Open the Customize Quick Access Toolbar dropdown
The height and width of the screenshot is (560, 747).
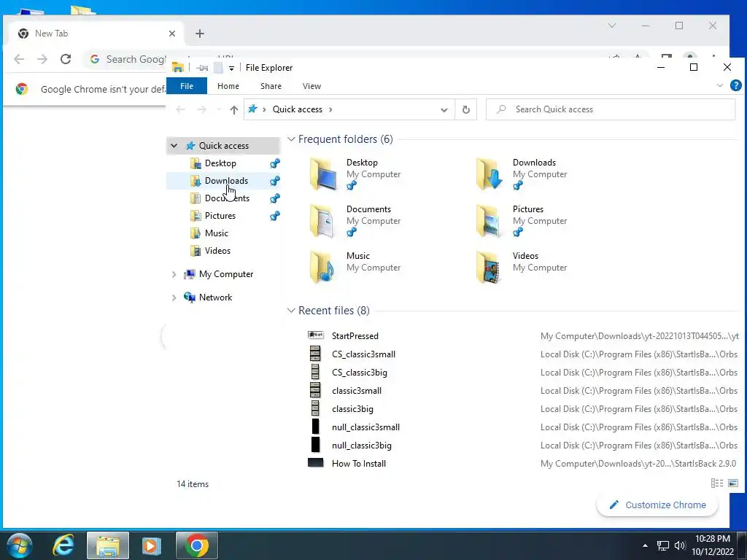(231, 68)
